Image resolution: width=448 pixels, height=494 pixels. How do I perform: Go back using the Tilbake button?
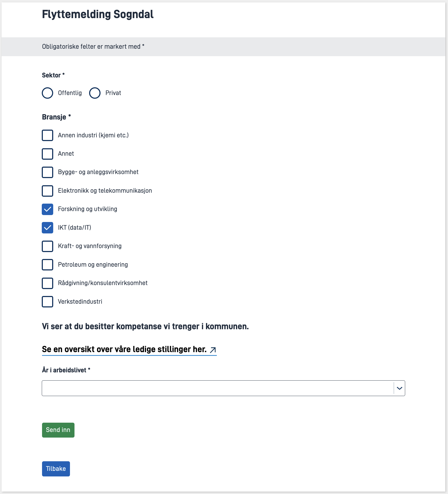pyautogui.click(x=56, y=469)
